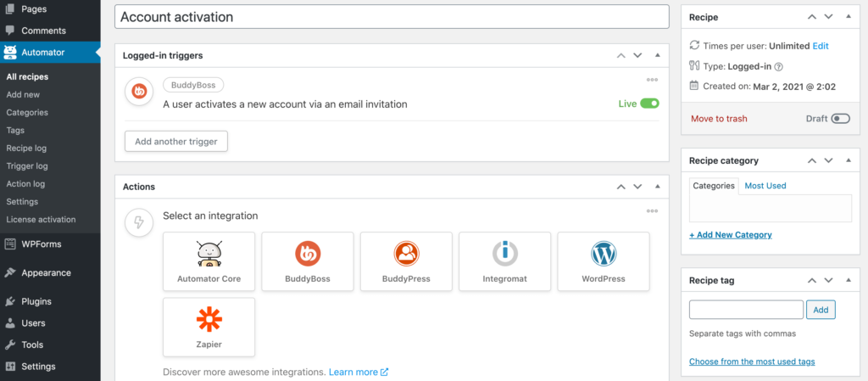Image resolution: width=868 pixels, height=381 pixels.
Task: Click the Pages sidebar icon
Action: pos(10,8)
